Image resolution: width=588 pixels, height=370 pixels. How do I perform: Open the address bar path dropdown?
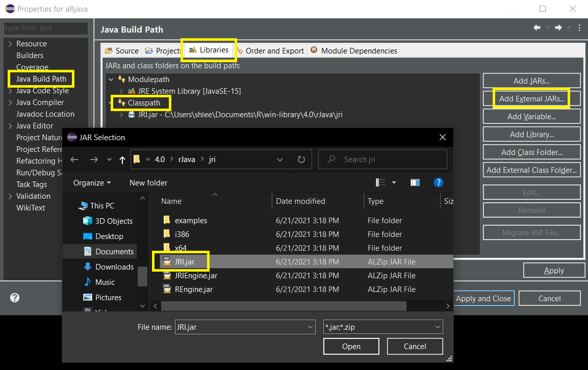(x=280, y=160)
